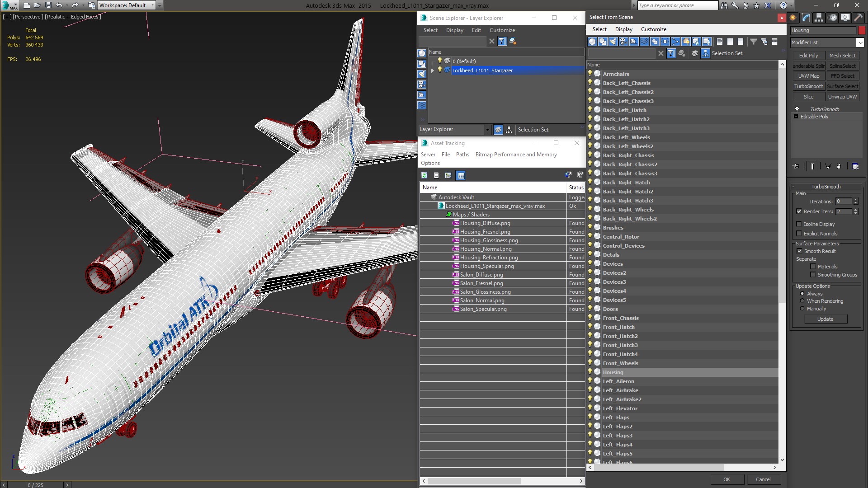Enable Isoline Display checkbox

pyautogui.click(x=799, y=224)
